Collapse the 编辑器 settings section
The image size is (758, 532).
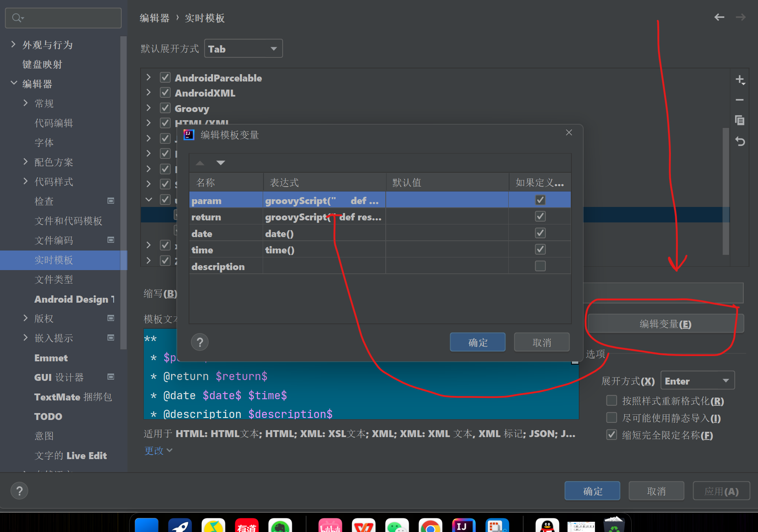click(x=13, y=84)
